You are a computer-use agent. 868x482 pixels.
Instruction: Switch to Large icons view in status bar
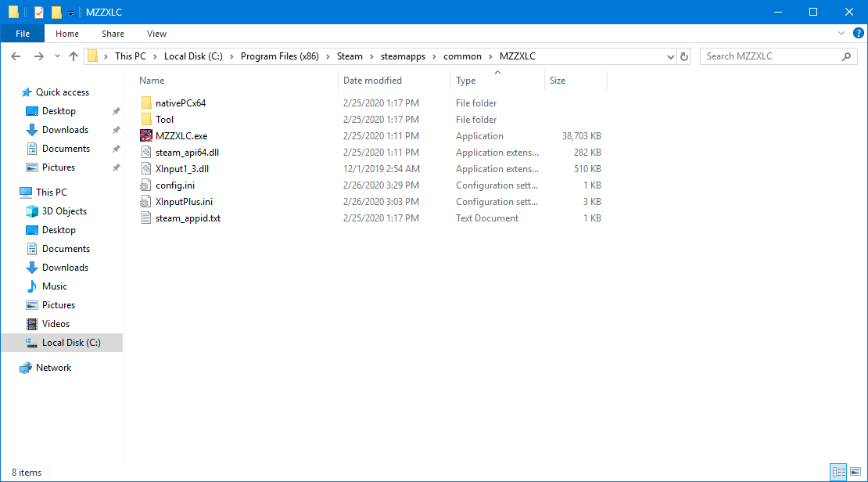click(855, 472)
